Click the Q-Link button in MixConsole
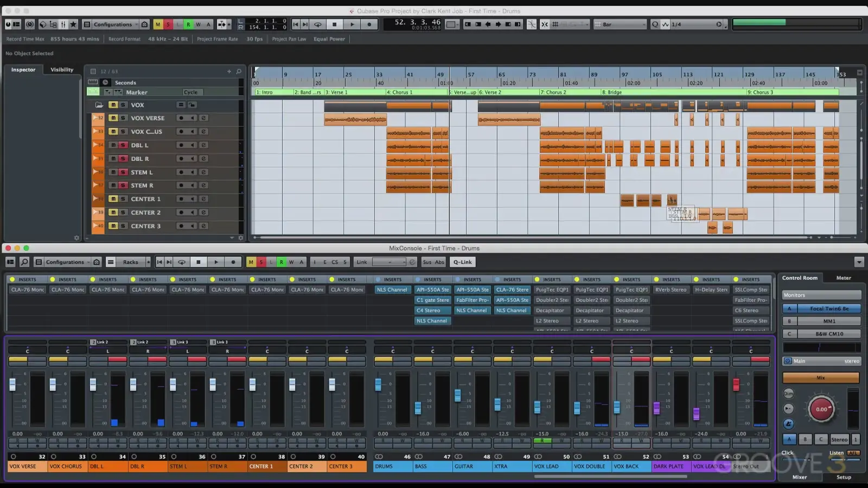 point(462,262)
